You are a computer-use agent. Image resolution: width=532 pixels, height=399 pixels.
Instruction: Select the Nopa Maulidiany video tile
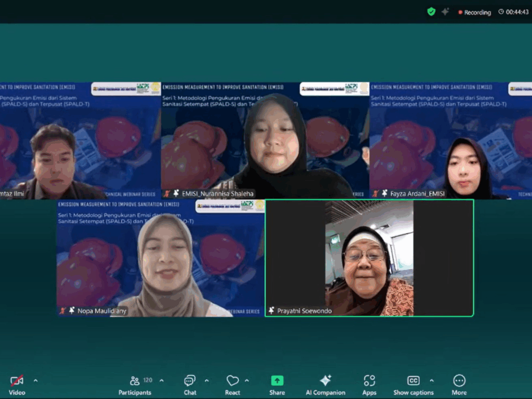161,258
